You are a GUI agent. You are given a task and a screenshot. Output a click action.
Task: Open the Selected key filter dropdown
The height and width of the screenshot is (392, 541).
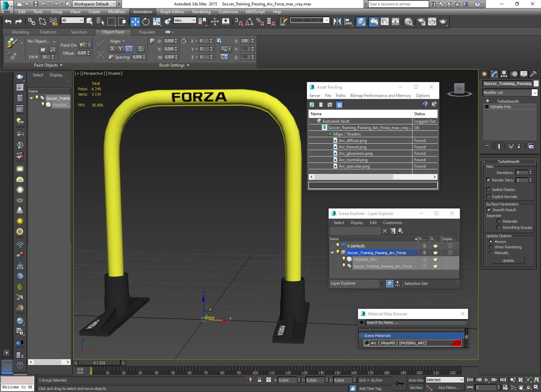click(x=444, y=380)
